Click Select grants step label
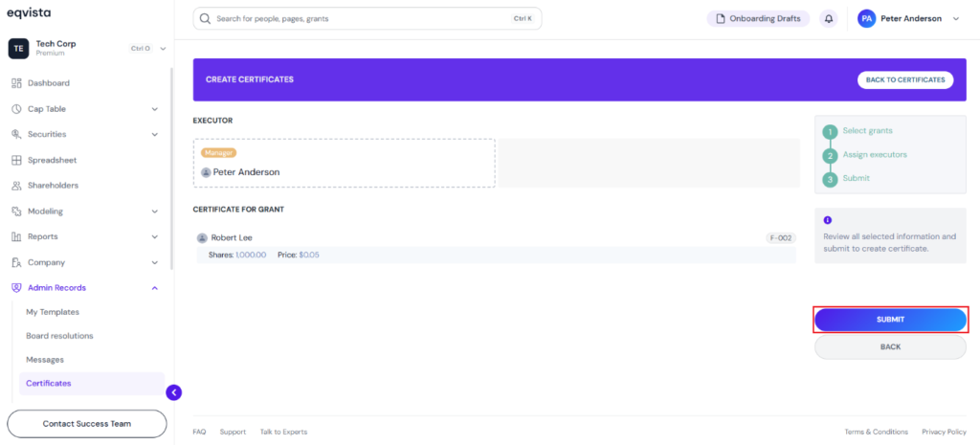Image resolution: width=980 pixels, height=445 pixels. 867,130
